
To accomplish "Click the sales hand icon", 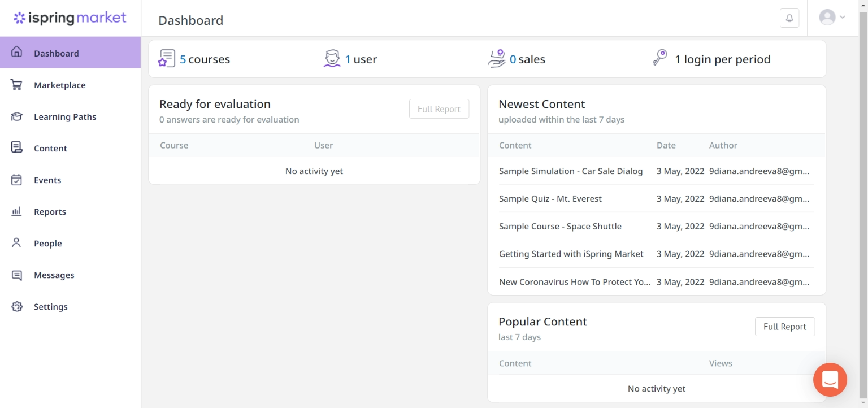I will (497, 59).
